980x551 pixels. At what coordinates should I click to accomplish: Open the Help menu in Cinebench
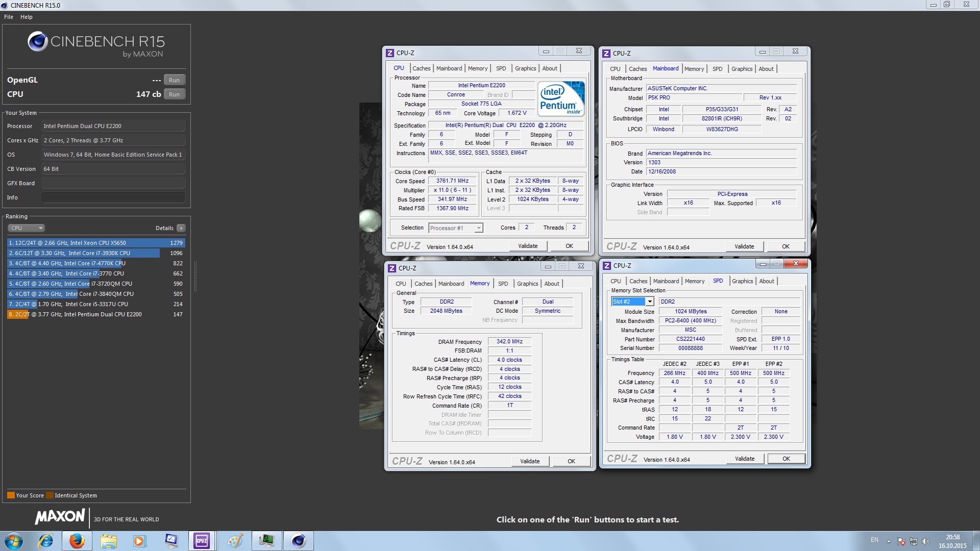27,17
